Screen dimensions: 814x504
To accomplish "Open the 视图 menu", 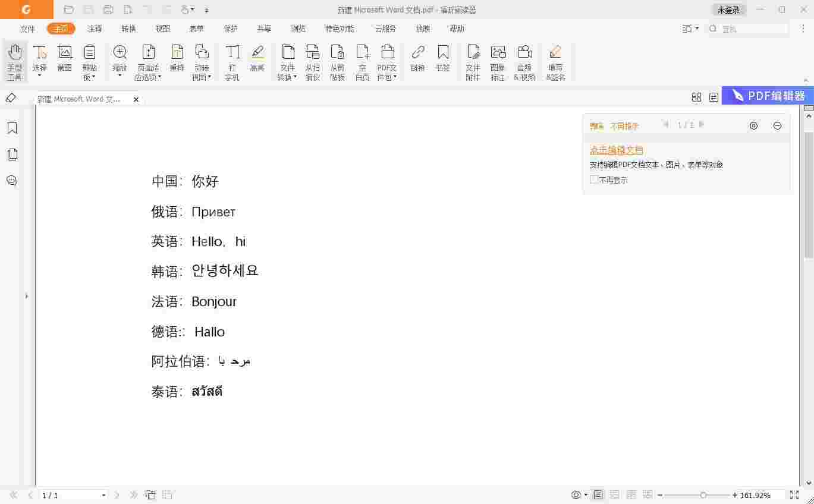I will [162, 28].
